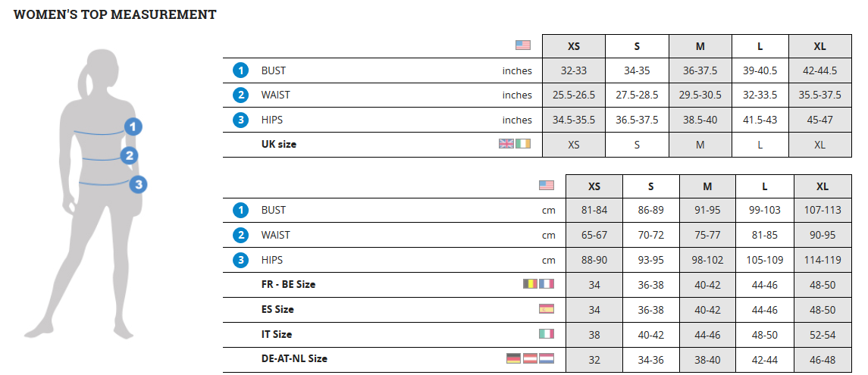Image resolution: width=868 pixels, height=375 pixels.
Task: Click the Women's Top Measurement heading
Action: [115, 15]
